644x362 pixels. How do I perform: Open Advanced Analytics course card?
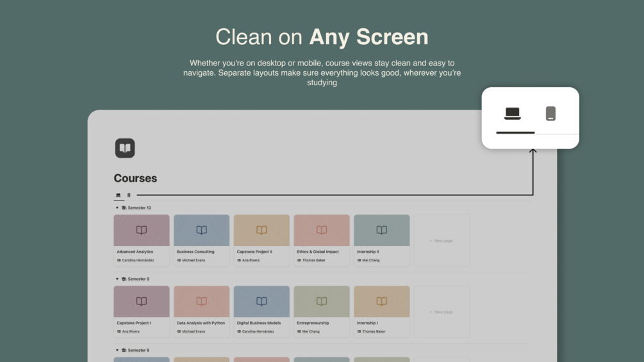pos(141,240)
